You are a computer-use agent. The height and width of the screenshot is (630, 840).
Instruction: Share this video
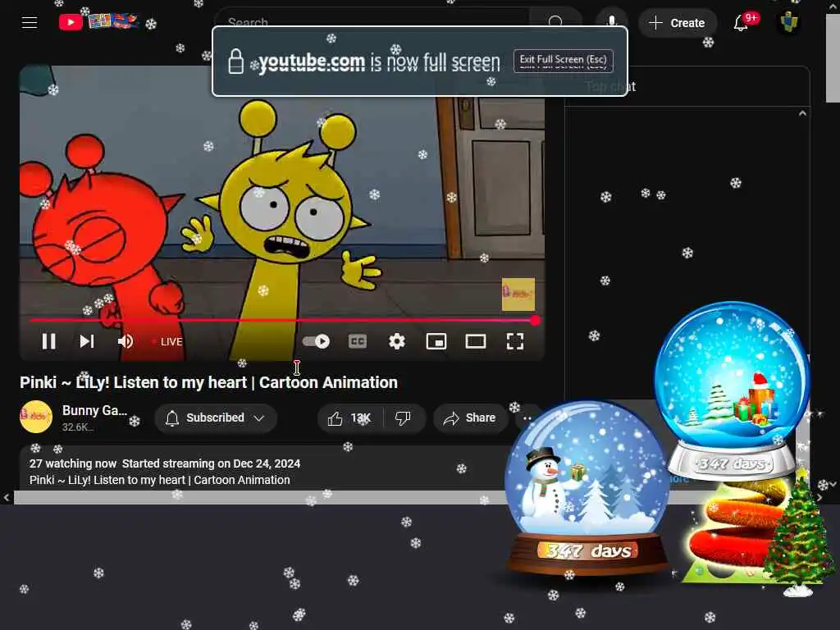click(x=470, y=418)
